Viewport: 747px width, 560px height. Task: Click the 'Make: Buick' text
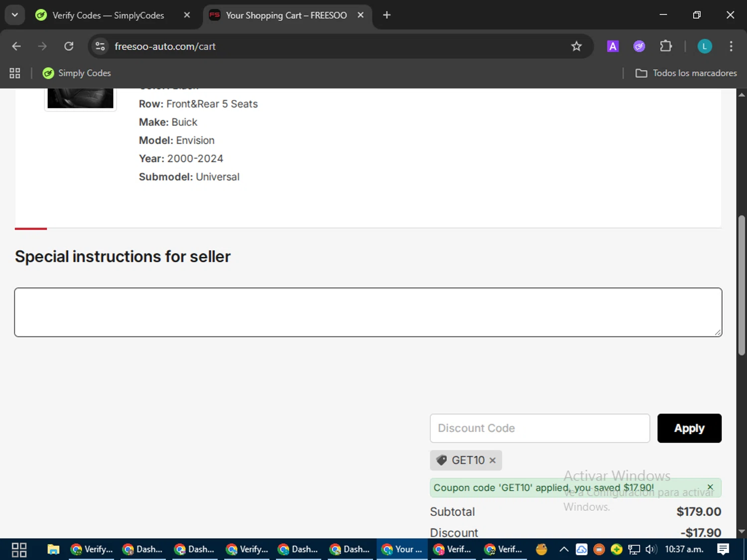click(x=168, y=122)
